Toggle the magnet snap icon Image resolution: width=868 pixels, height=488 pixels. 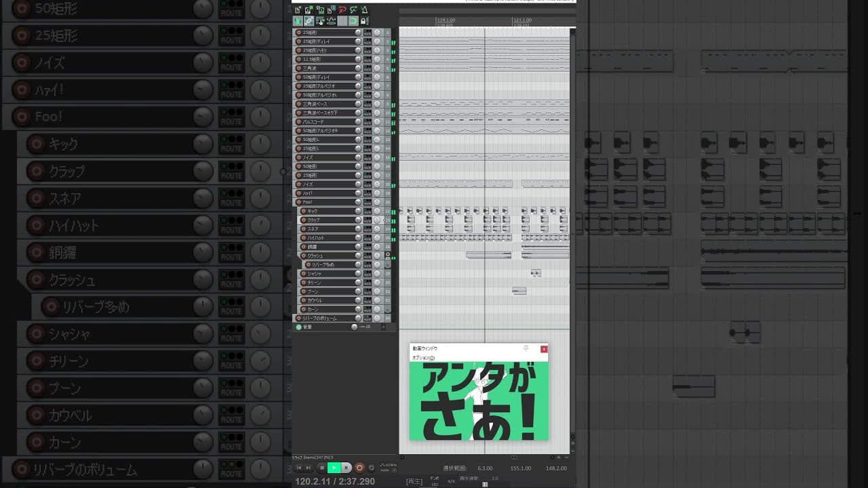pos(353,21)
